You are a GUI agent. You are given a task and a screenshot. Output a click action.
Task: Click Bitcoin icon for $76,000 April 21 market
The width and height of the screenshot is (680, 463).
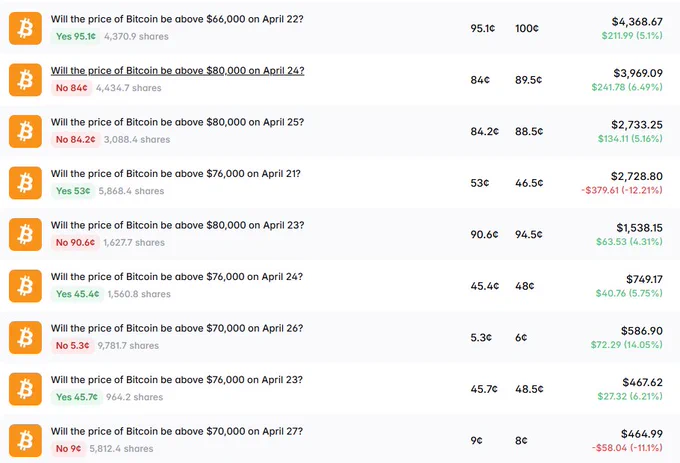tap(25, 183)
